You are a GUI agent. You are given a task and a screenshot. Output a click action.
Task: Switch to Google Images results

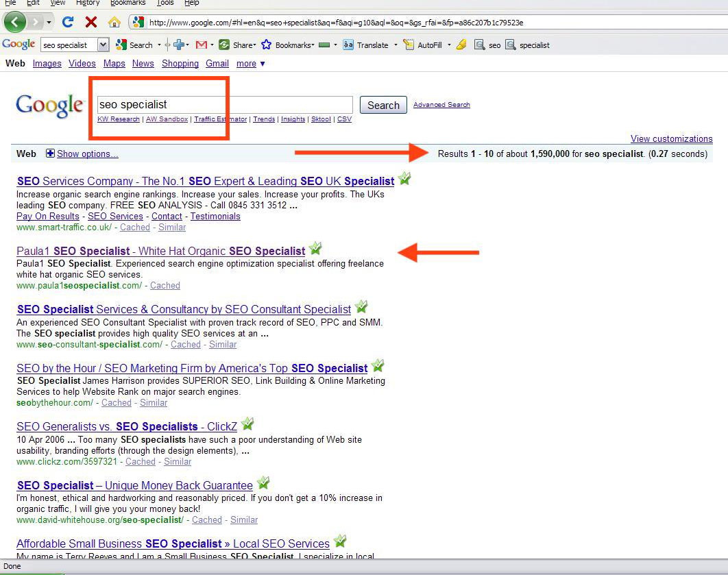click(x=47, y=63)
